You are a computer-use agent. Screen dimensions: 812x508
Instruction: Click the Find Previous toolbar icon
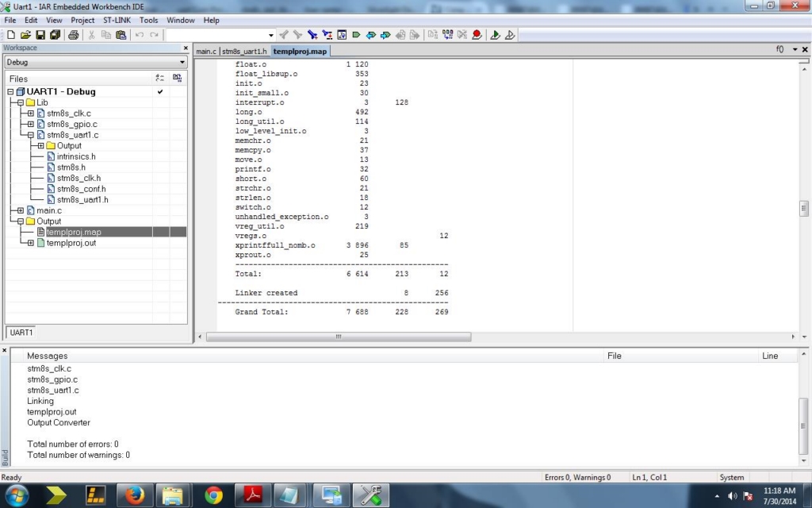pos(283,35)
